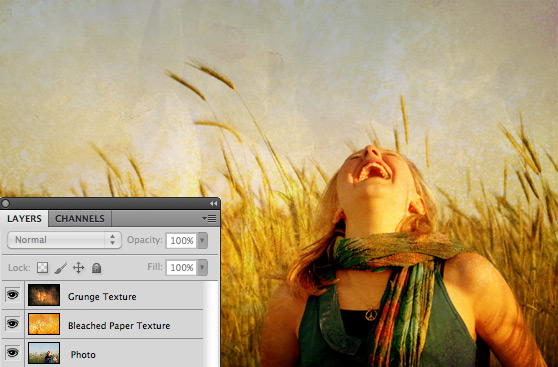Select the Grunge Texture layer name

click(x=102, y=297)
